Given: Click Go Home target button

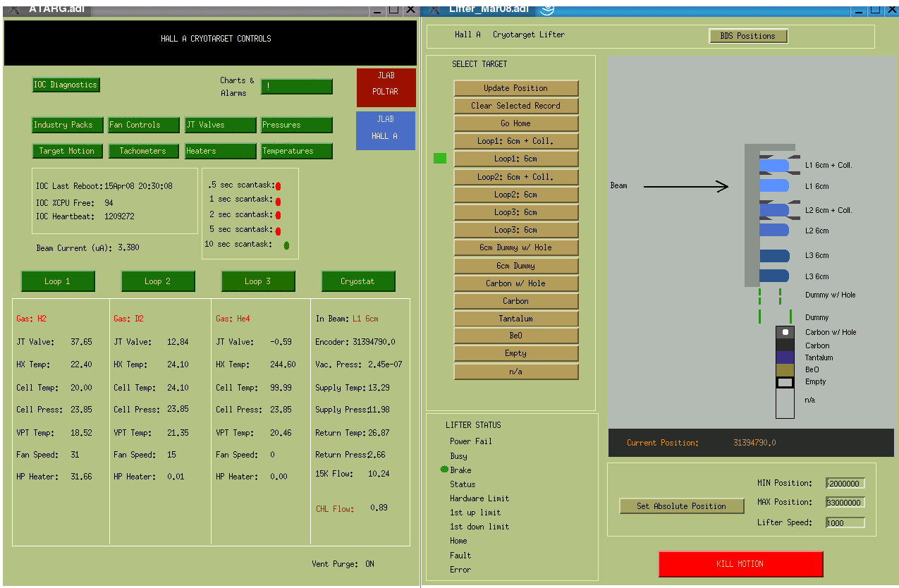Looking at the screenshot, I should [x=516, y=123].
